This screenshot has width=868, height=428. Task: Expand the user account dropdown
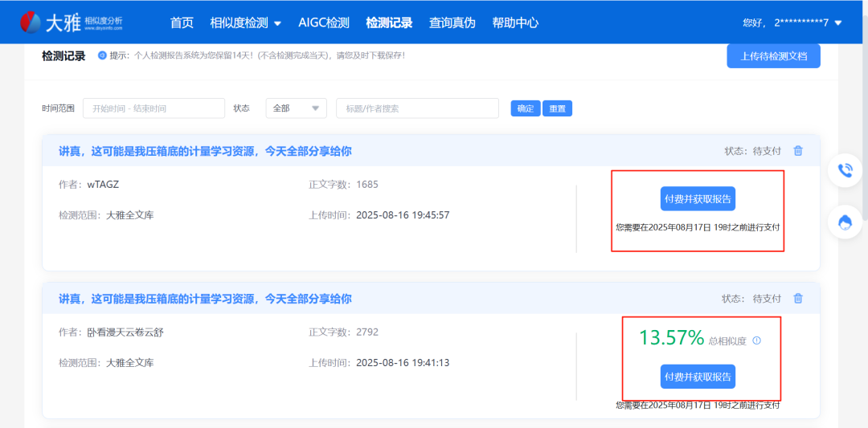pyautogui.click(x=838, y=23)
